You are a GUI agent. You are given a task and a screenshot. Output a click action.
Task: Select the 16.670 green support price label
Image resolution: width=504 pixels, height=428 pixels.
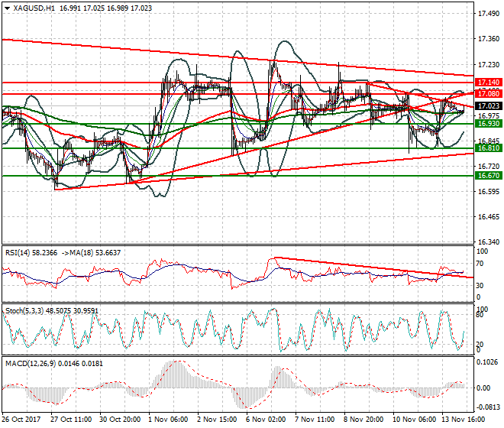tap(489, 176)
